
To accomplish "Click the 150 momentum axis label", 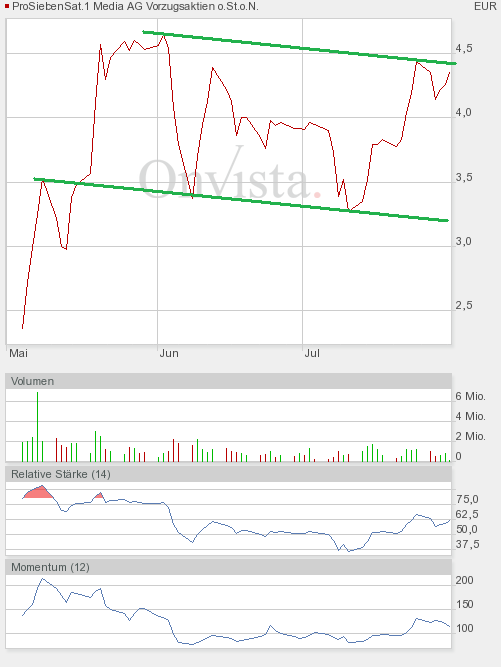I will (x=464, y=604).
